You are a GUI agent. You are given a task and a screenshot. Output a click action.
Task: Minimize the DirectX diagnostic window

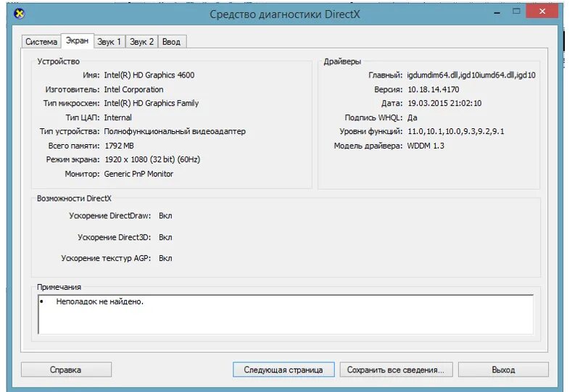pos(497,12)
